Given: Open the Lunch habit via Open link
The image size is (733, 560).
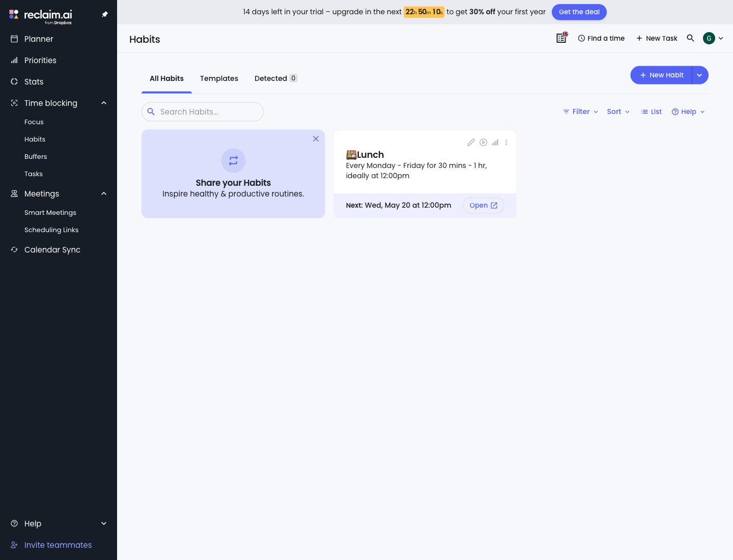Looking at the screenshot, I should pyautogui.click(x=483, y=205).
